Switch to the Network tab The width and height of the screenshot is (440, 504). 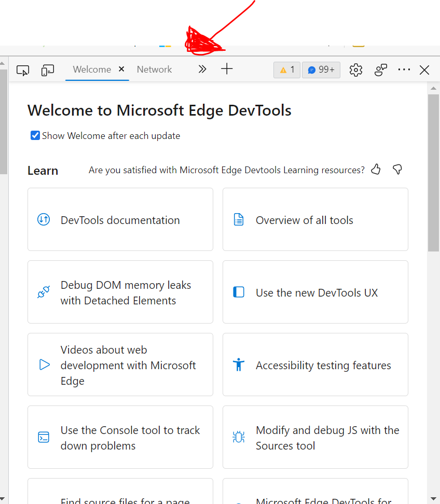click(154, 69)
